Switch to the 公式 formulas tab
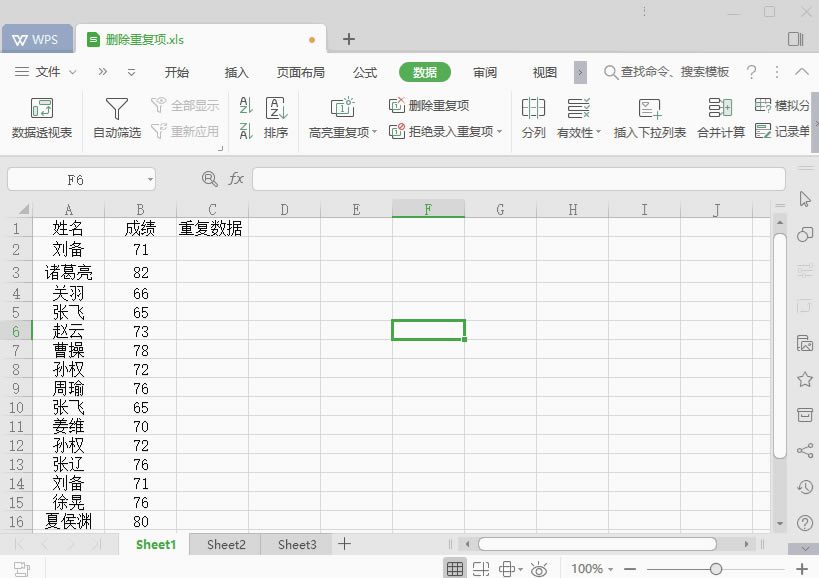819x578 pixels. click(x=364, y=72)
